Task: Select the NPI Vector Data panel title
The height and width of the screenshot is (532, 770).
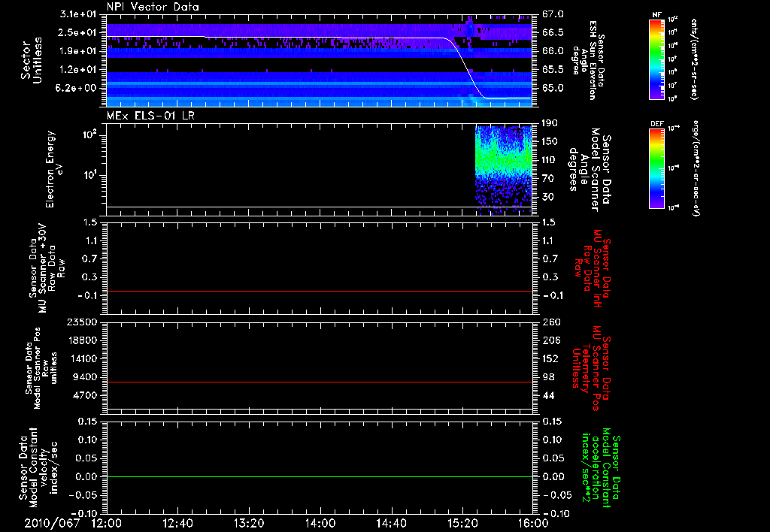Action: [153, 7]
